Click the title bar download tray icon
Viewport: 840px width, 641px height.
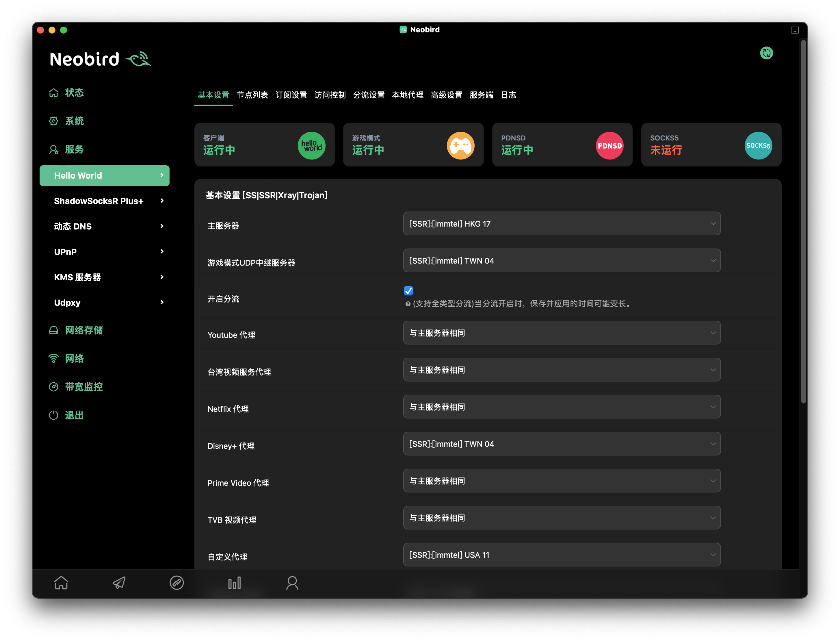pos(795,30)
